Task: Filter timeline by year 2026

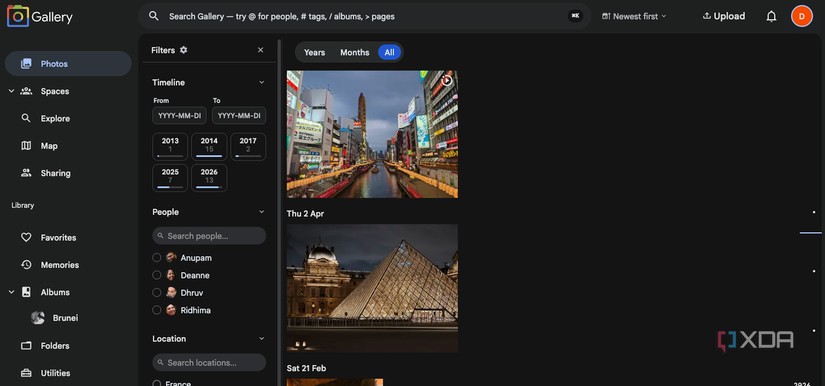Action: pos(209,178)
